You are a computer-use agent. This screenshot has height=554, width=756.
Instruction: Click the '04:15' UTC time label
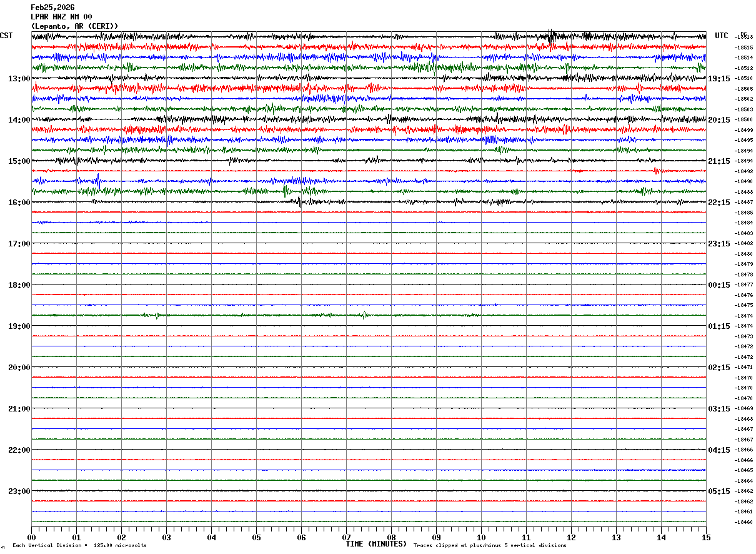pyautogui.click(x=719, y=450)
